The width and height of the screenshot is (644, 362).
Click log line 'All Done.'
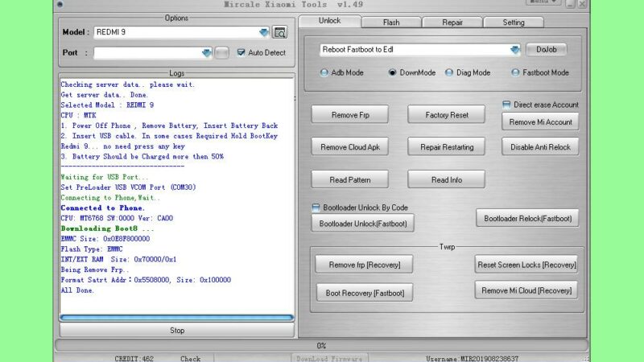point(77,290)
